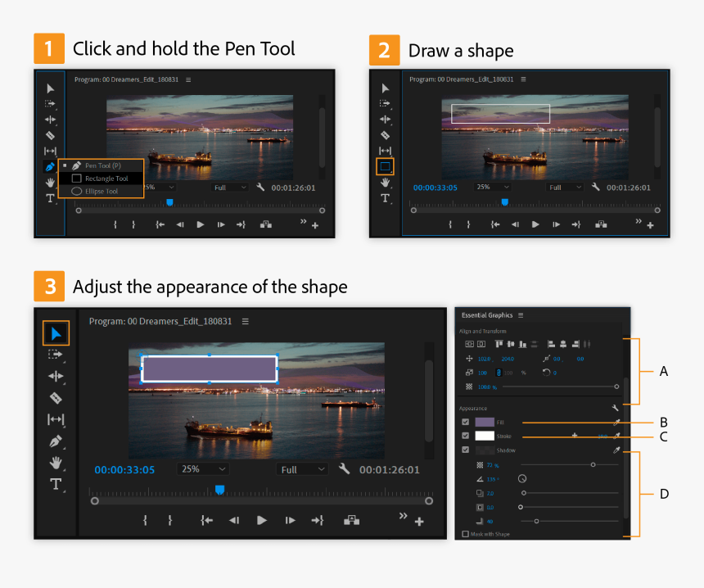The width and height of the screenshot is (704, 588).
Task: Open Program panel menu in step 1 monitor
Action: tap(188, 79)
